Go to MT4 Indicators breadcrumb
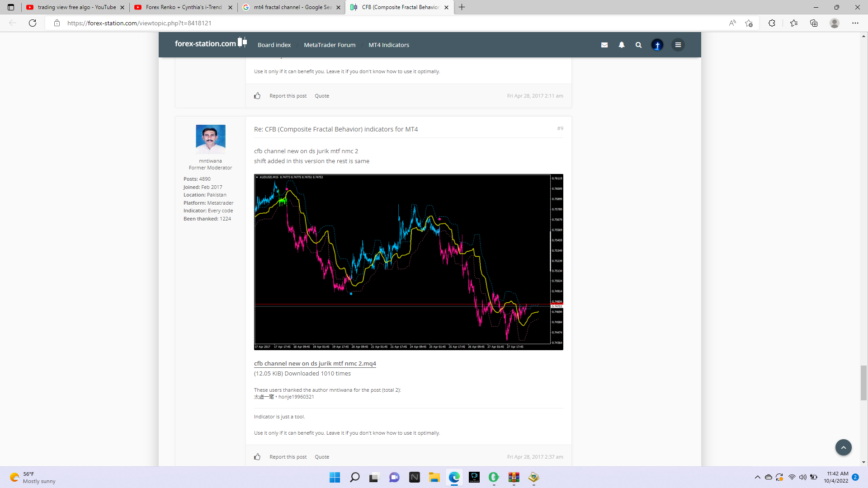 pos(388,45)
